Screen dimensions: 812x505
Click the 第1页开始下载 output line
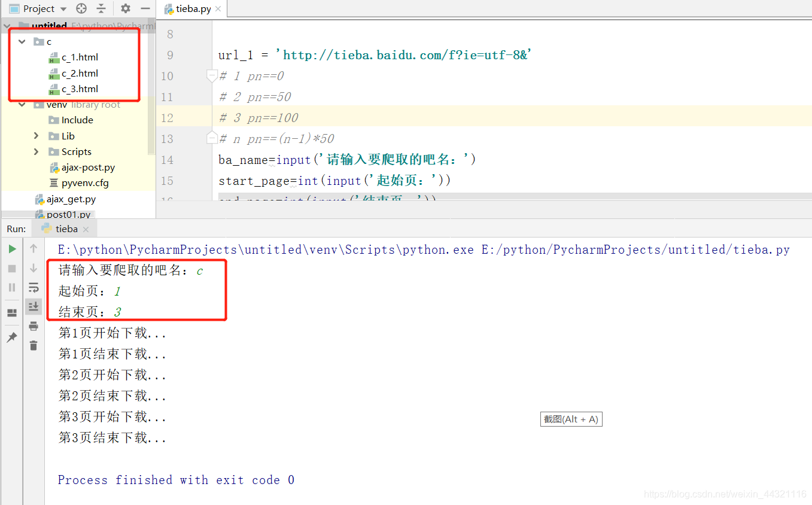pyautogui.click(x=112, y=333)
